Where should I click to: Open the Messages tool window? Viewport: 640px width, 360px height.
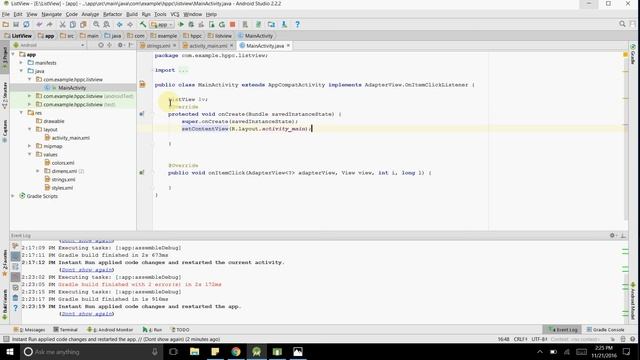tap(29, 329)
